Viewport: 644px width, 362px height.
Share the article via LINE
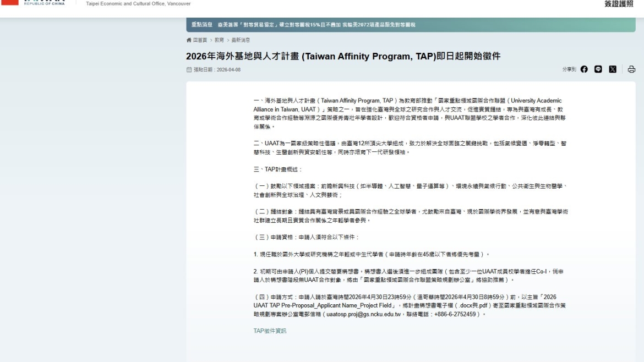(x=598, y=69)
